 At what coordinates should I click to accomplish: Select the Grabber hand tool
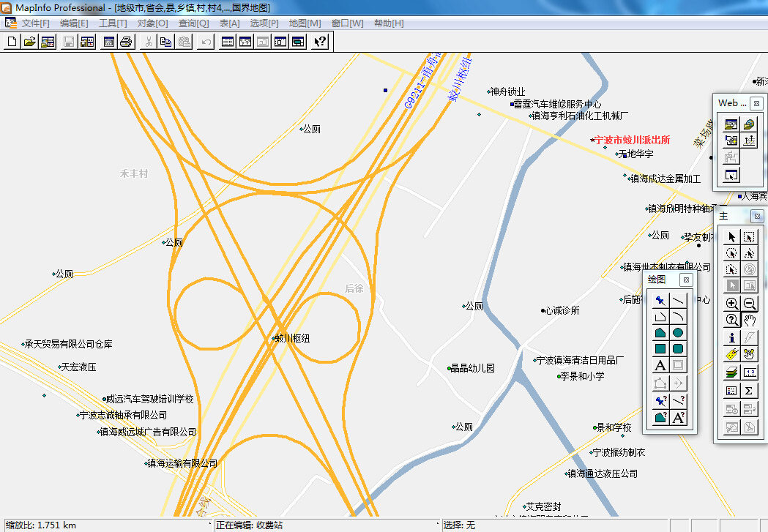(x=749, y=320)
